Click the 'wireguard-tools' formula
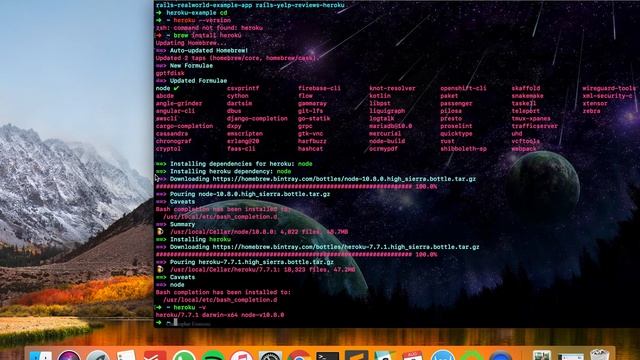The height and width of the screenshot is (360, 640). click(609, 88)
